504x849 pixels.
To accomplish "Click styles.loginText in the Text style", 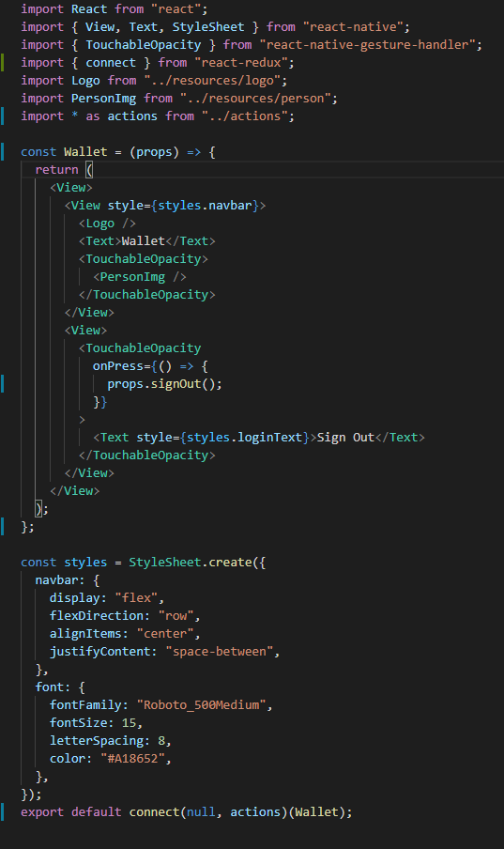I will (x=244, y=438).
